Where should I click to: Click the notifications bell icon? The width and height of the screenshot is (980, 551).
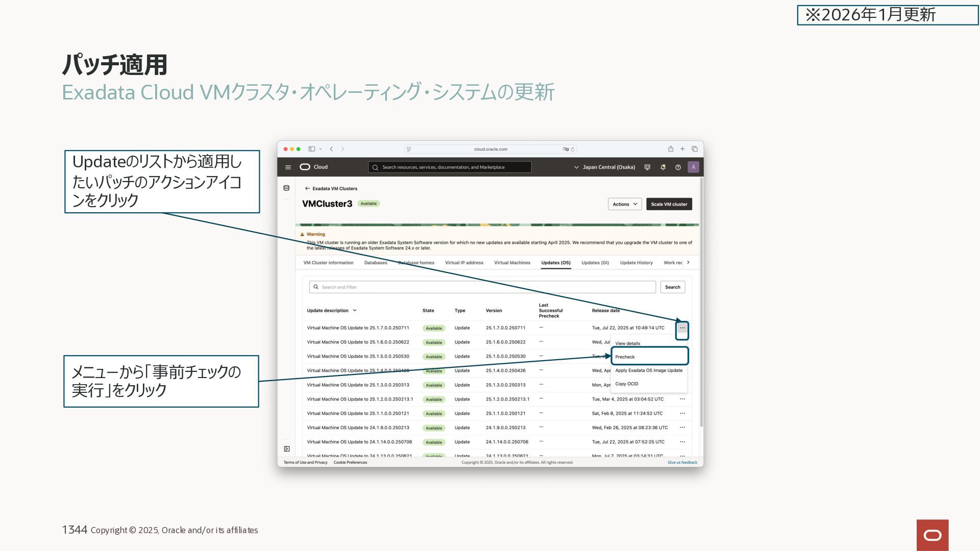point(663,167)
